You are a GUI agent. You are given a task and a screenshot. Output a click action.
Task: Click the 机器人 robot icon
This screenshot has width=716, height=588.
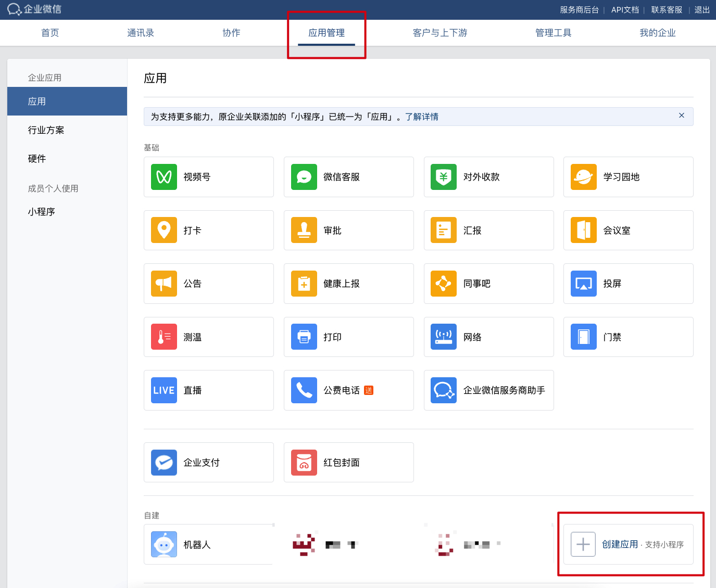164,544
